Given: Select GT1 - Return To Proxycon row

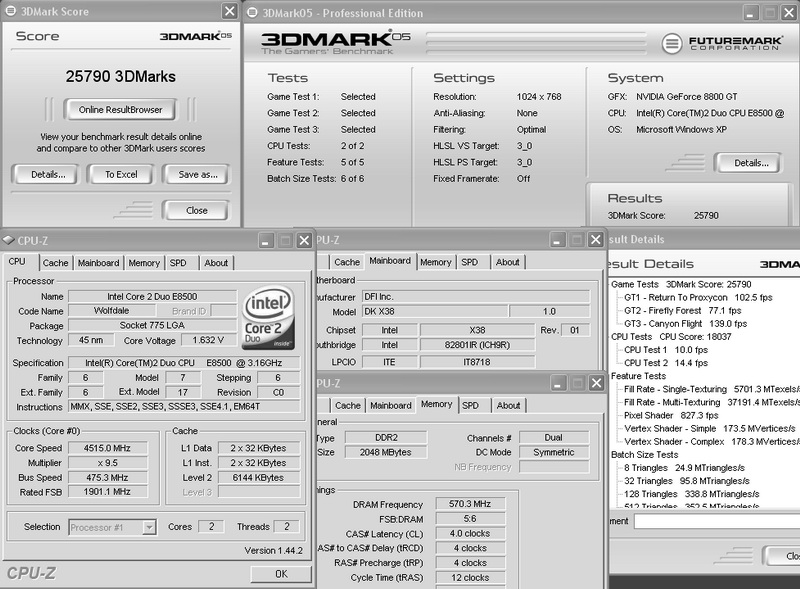Looking at the screenshot, I should [698, 298].
